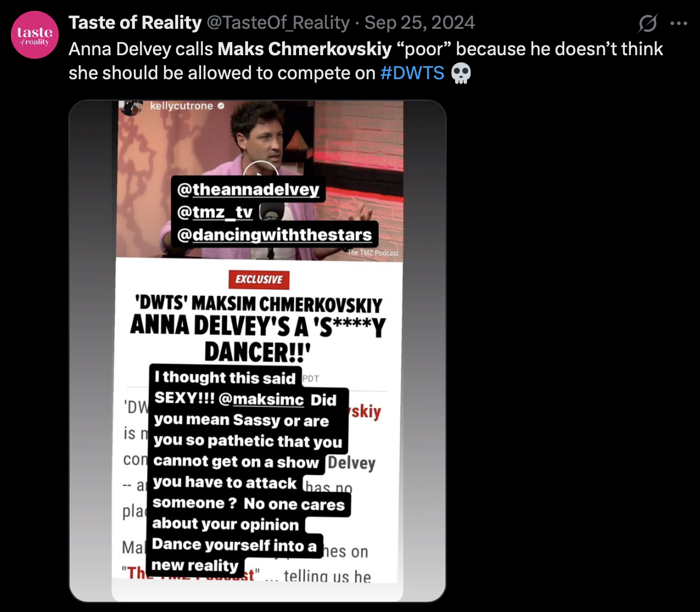The height and width of the screenshot is (612, 700).
Task: Open the Taste of Reality display name
Action: pyautogui.click(x=135, y=23)
